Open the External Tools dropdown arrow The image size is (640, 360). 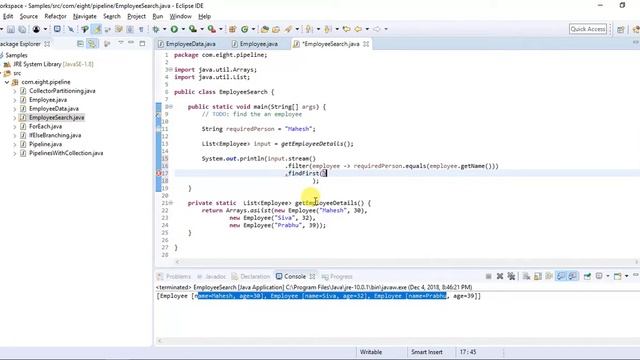pyautogui.click(x=220, y=29)
